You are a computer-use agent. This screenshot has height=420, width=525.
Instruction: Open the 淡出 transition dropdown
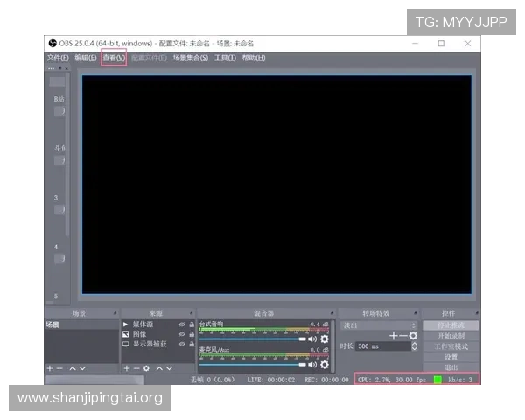click(x=379, y=325)
